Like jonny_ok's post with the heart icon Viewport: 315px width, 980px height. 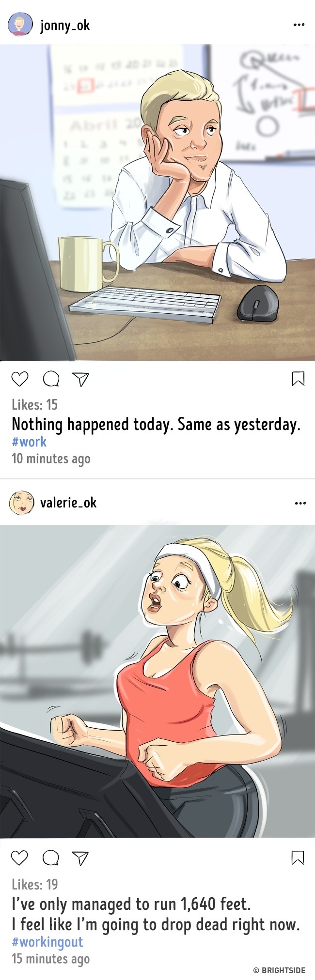[x=20, y=379]
